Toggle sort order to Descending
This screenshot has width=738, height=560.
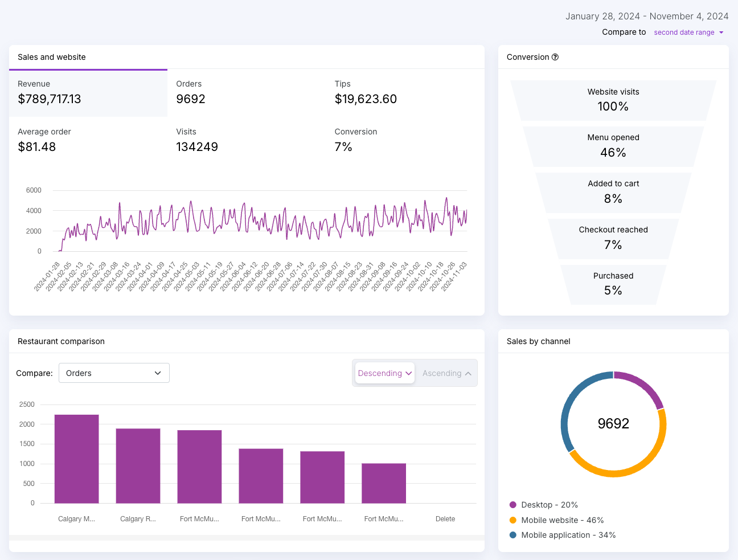point(384,373)
